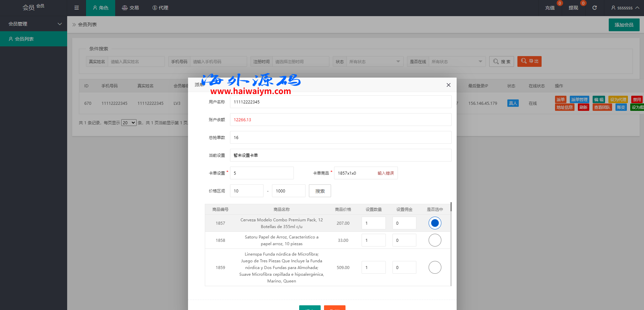This screenshot has height=310, width=644.
Task: Switch to the 代理 top tab
Action: pyautogui.click(x=160, y=8)
